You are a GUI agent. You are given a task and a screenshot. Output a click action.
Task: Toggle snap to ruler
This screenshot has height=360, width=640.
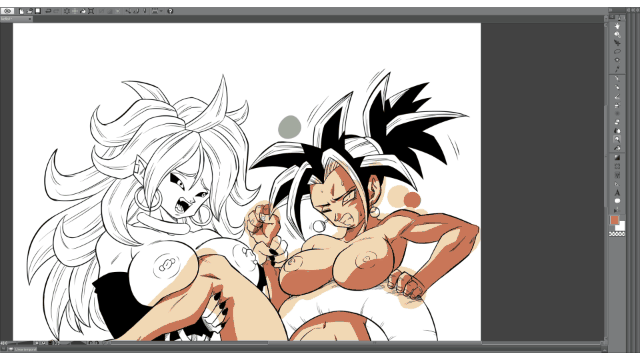129,11
